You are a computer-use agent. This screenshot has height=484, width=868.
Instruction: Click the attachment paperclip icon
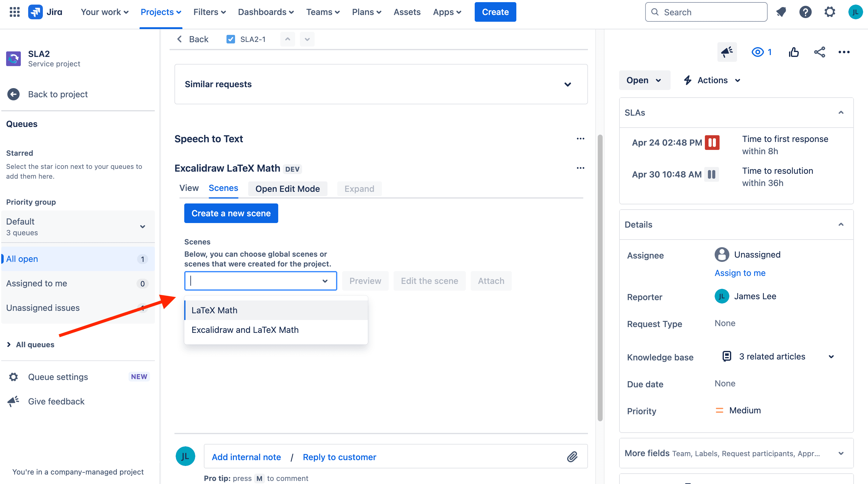(x=572, y=457)
